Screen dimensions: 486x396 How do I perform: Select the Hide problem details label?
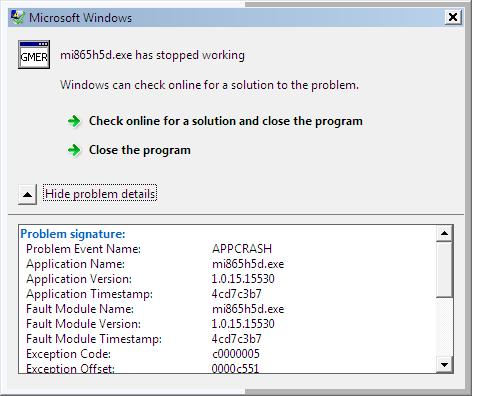pos(100,194)
